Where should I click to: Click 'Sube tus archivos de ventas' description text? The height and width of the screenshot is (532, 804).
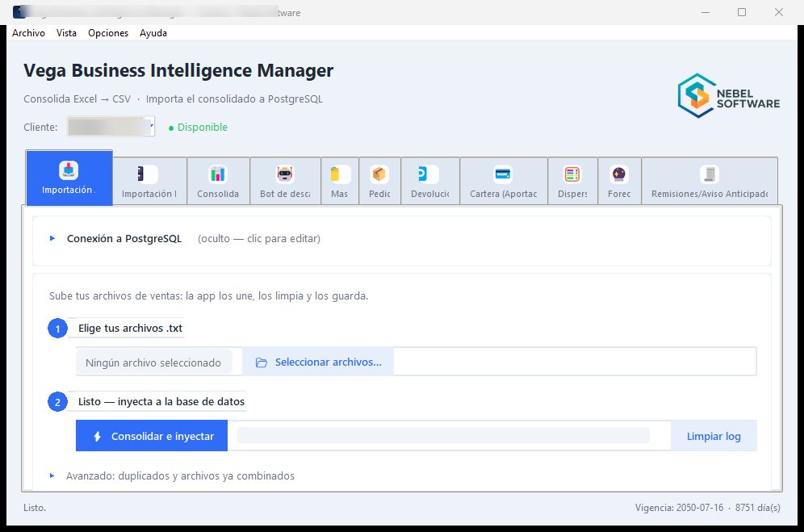point(208,296)
